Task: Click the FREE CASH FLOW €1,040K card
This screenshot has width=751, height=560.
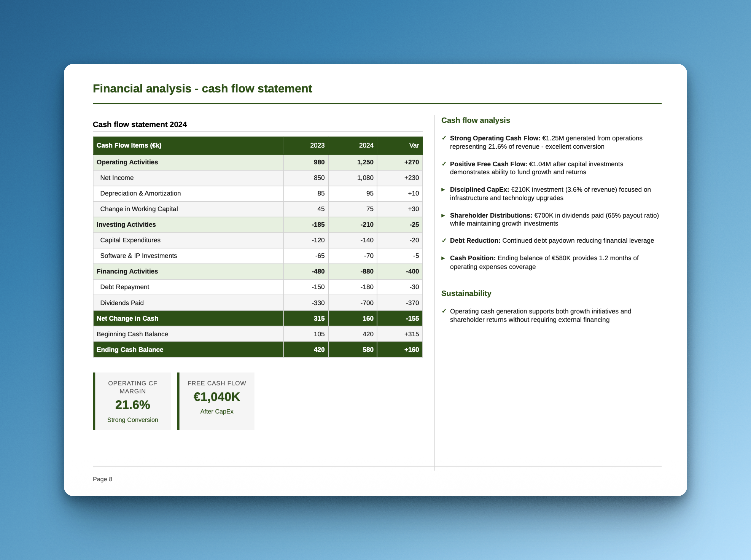Action: 216,401
